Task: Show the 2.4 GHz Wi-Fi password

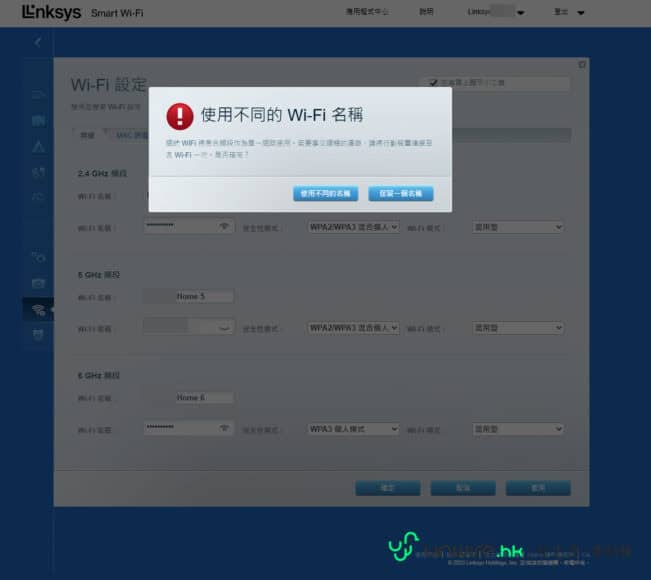Action: click(224, 227)
